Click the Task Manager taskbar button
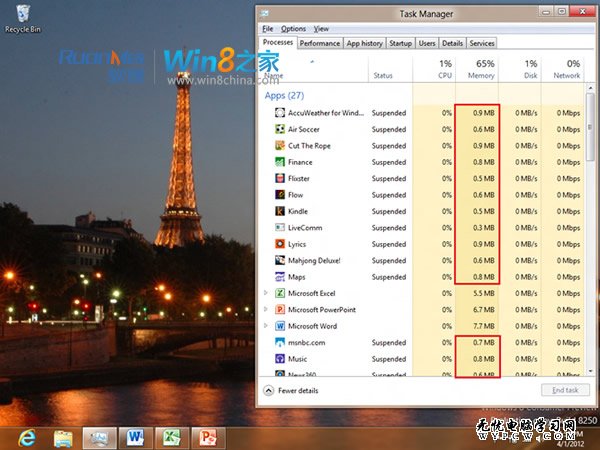Viewport: 600px width, 450px height. pos(99,439)
